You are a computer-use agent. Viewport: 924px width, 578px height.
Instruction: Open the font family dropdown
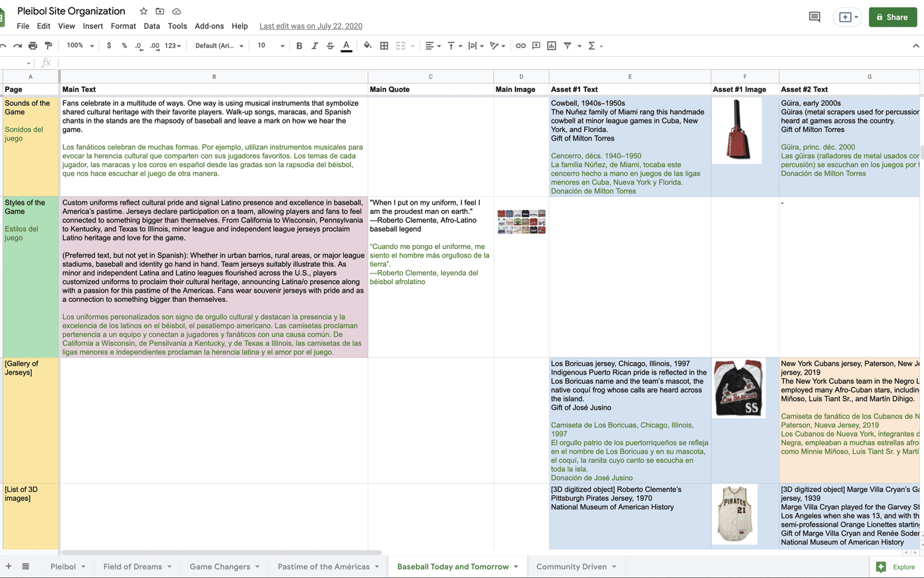(219, 46)
